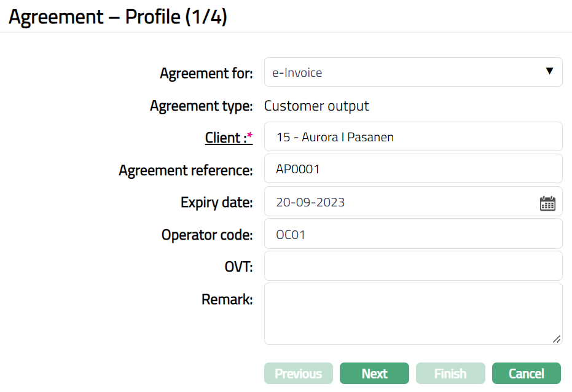Image resolution: width=572 pixels, height=392 pixels.
Task: Click the Agreement reference label
Action: (x=186, y=170)
